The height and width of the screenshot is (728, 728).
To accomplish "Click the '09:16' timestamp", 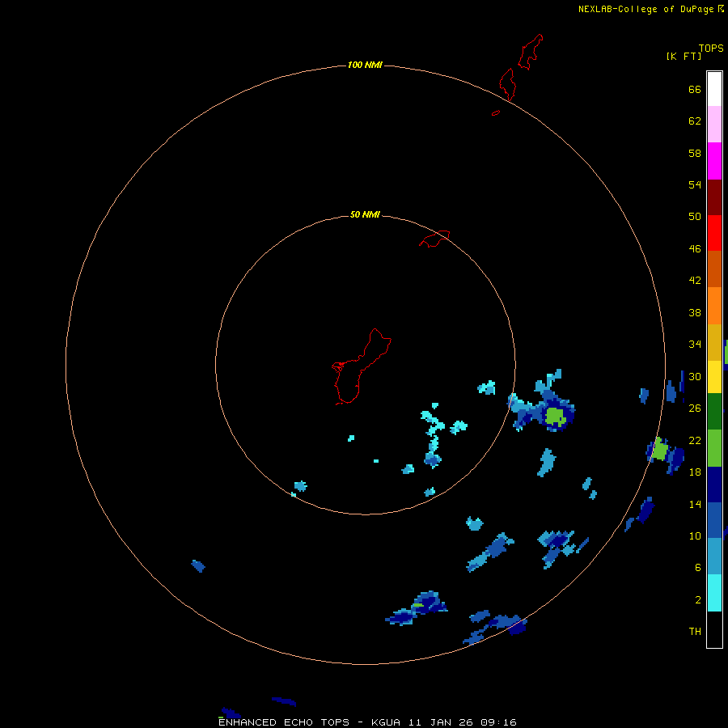I will tap(498, 722).
